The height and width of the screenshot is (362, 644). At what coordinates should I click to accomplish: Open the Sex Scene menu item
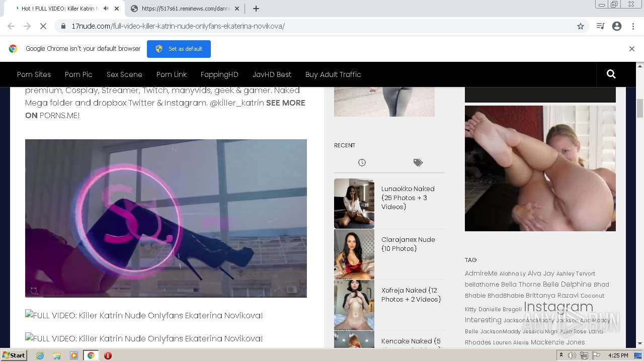coord(124,74)
